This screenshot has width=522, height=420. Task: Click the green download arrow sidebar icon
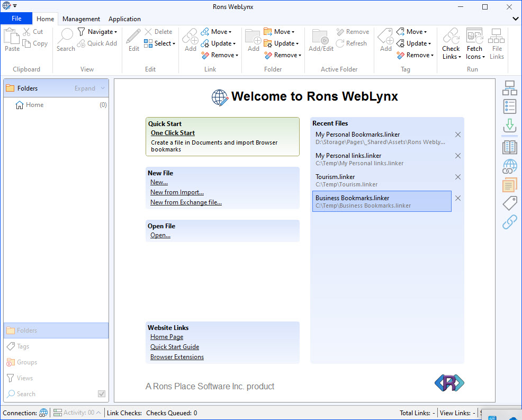tap(510, 126)
